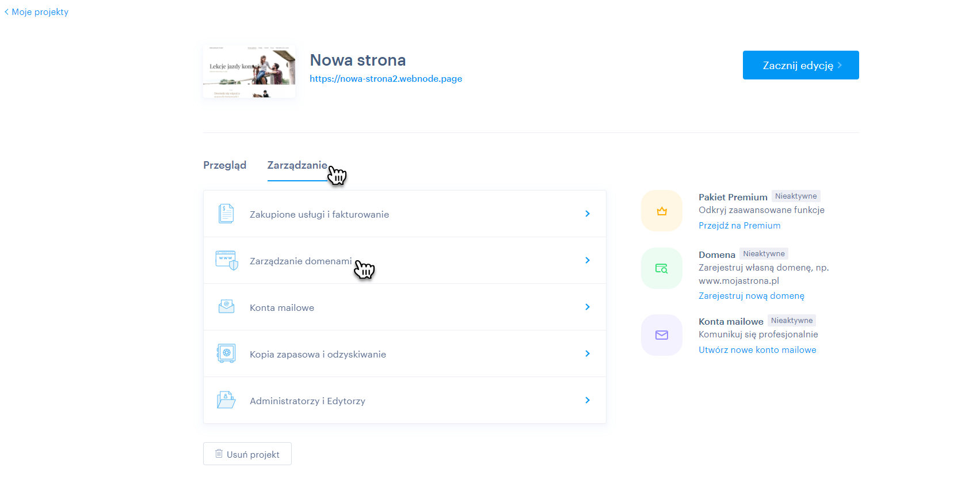Click the arrow inside Zacznij edycję button
The image size is (980, 498).
coord(840,65)
